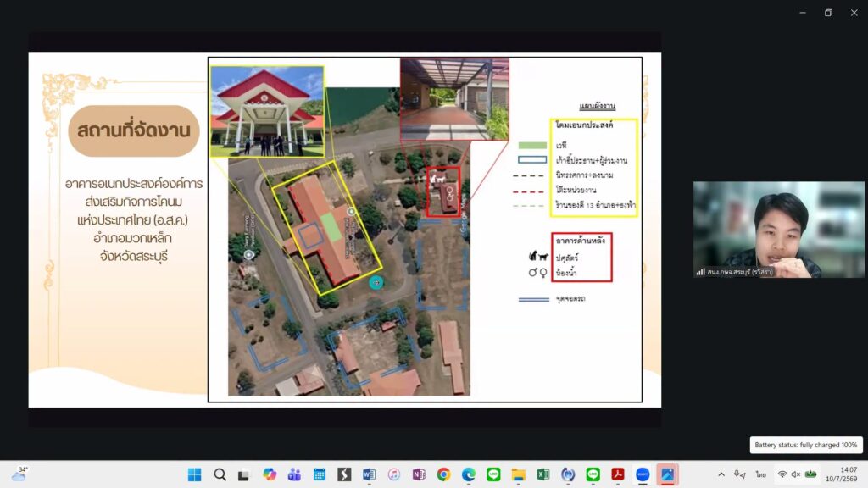This screenshot has width=868, height=488.
Task: Open the second LINE icon near Acrobat
Action: [x=593, y=474]
